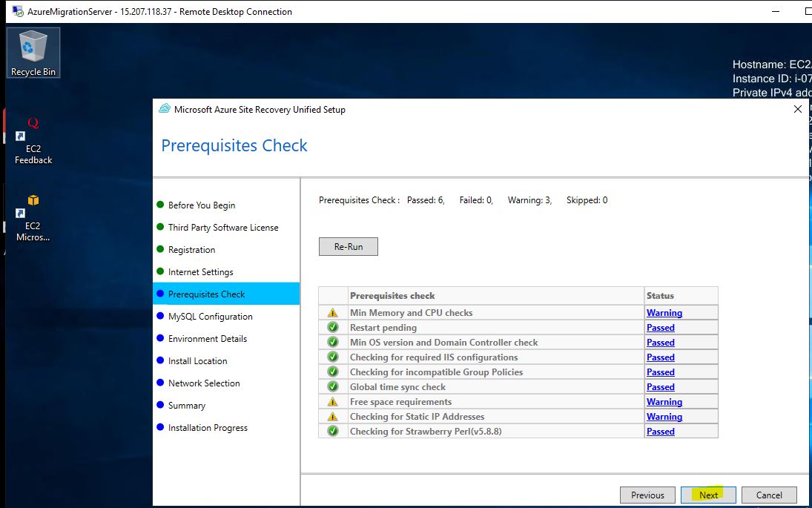The width and height of the screenshot is (812, 508).
Task: Open Warning link for Free space requirements
Action: (664, 402)
